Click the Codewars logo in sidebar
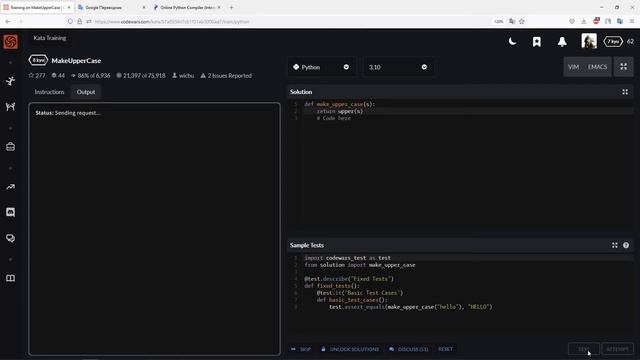This screenshot has height=360, width=640. click(x=11, y=42)
